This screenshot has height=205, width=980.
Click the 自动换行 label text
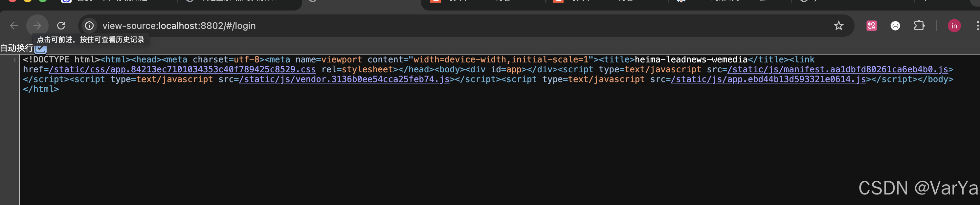(x=17, y=48)
